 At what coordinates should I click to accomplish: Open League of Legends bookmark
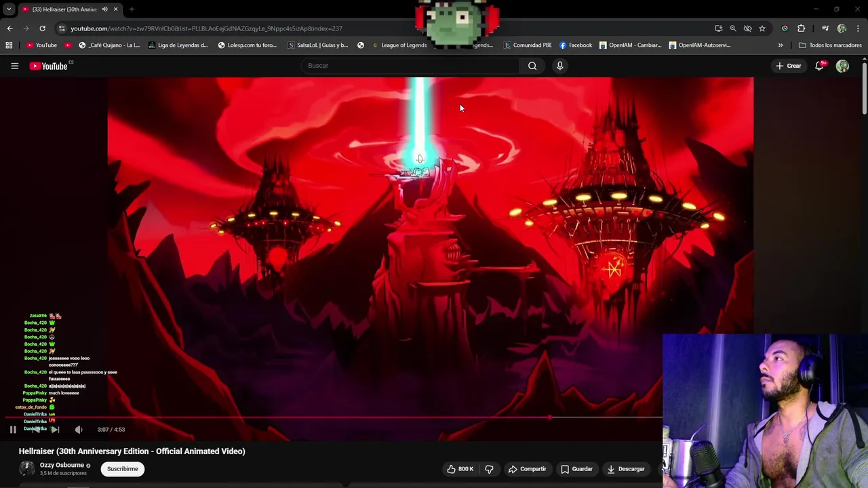click(x=399, y=45)
